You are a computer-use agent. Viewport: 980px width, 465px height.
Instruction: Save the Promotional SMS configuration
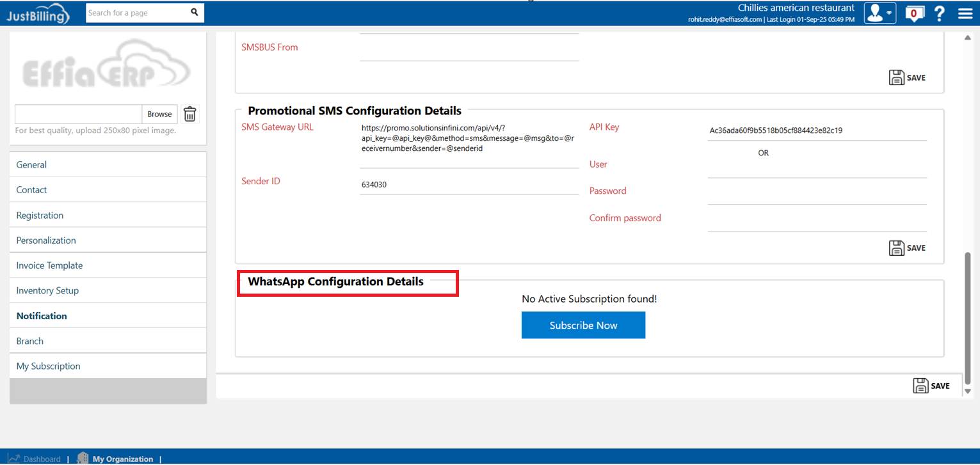click(907, 248)
